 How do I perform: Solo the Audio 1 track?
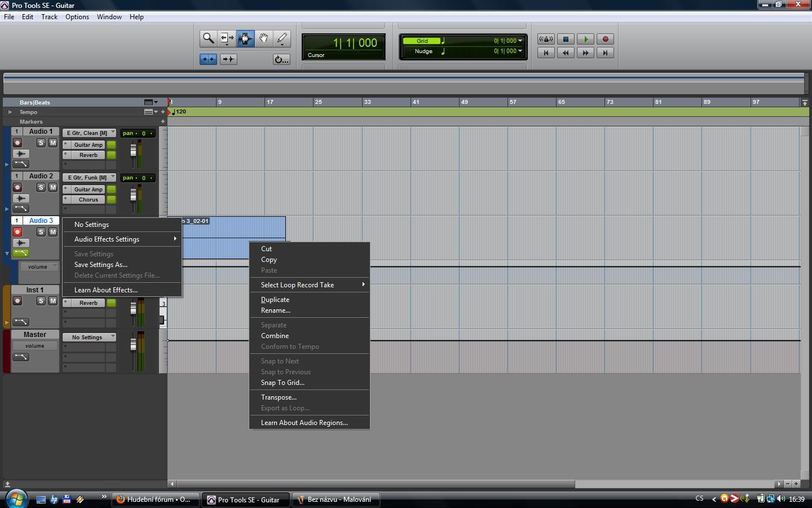(41, 143)
